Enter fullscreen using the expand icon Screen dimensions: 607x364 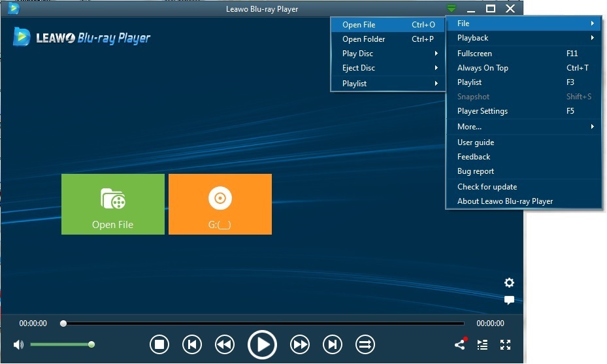pyautogui.click(x=505, y=344)
